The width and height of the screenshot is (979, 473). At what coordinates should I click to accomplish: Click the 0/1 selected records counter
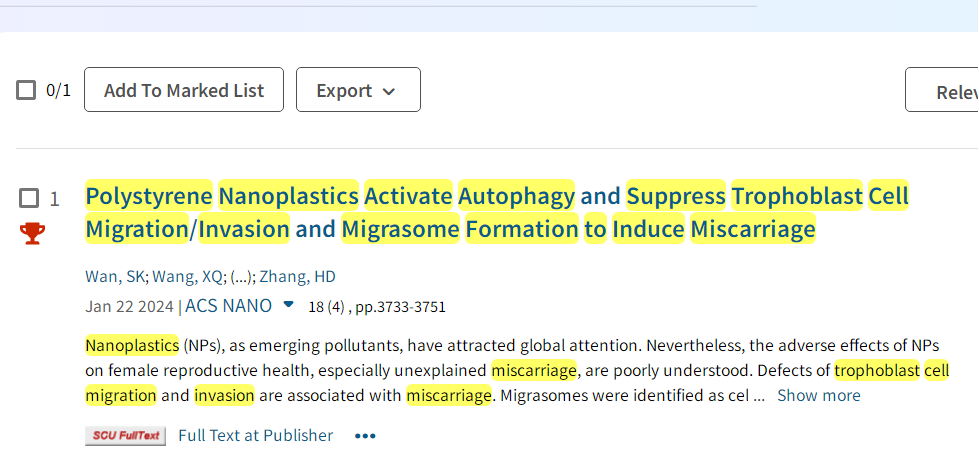pos(59,90)
